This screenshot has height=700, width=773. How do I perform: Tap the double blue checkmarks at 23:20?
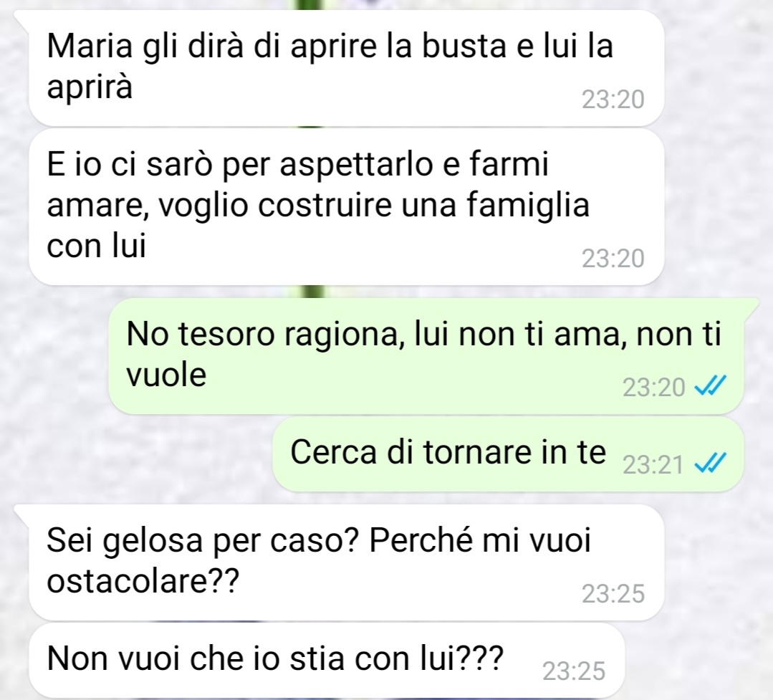[710, 386]
